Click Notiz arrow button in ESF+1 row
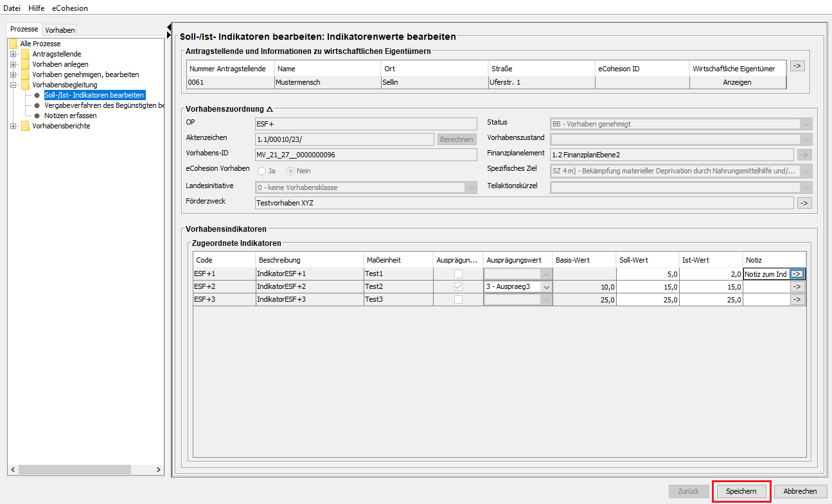Screen dimensions: 832x504 797,274
